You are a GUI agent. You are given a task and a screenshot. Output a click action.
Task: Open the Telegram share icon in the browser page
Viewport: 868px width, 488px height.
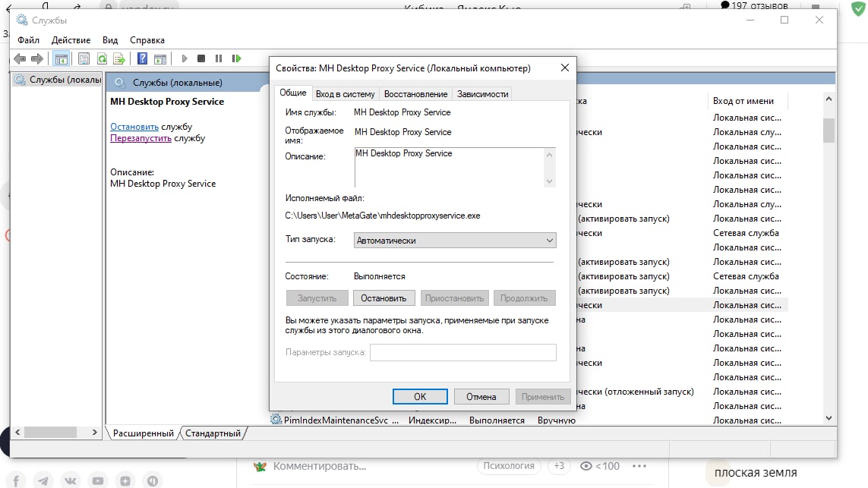pyautogui.click(x=43, y=481)
